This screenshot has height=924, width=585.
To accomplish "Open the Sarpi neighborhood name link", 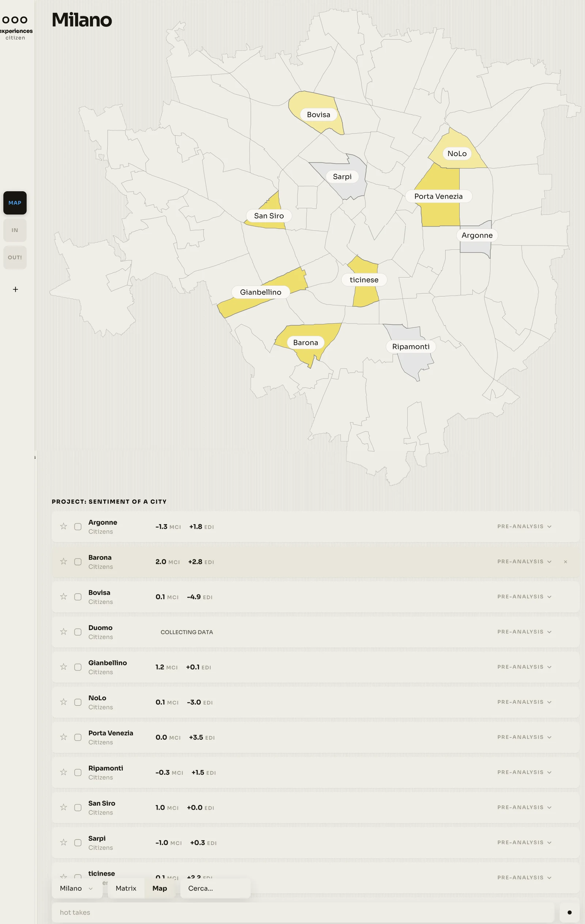I will 97,838.
